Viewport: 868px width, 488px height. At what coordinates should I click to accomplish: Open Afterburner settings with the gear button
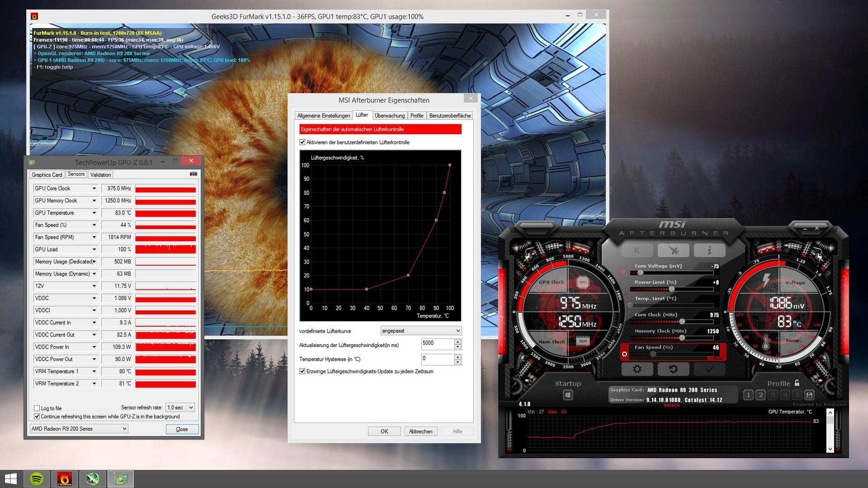coord(637,369)
